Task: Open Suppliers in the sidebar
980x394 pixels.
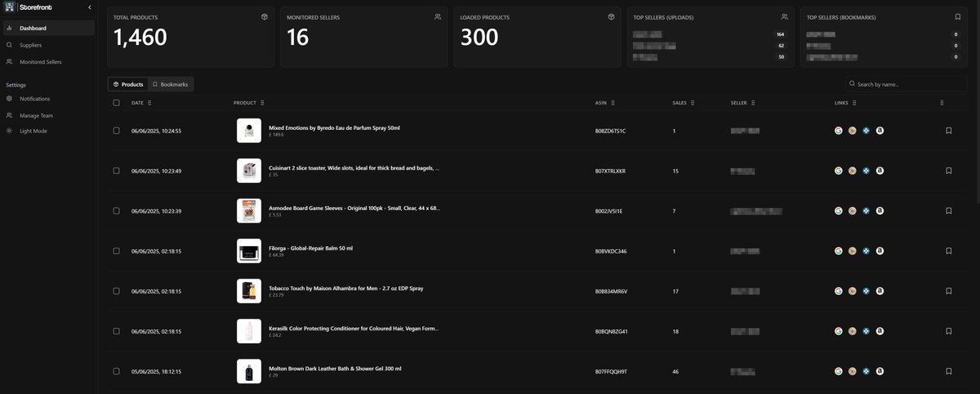Action: click(x=48, y=45)
